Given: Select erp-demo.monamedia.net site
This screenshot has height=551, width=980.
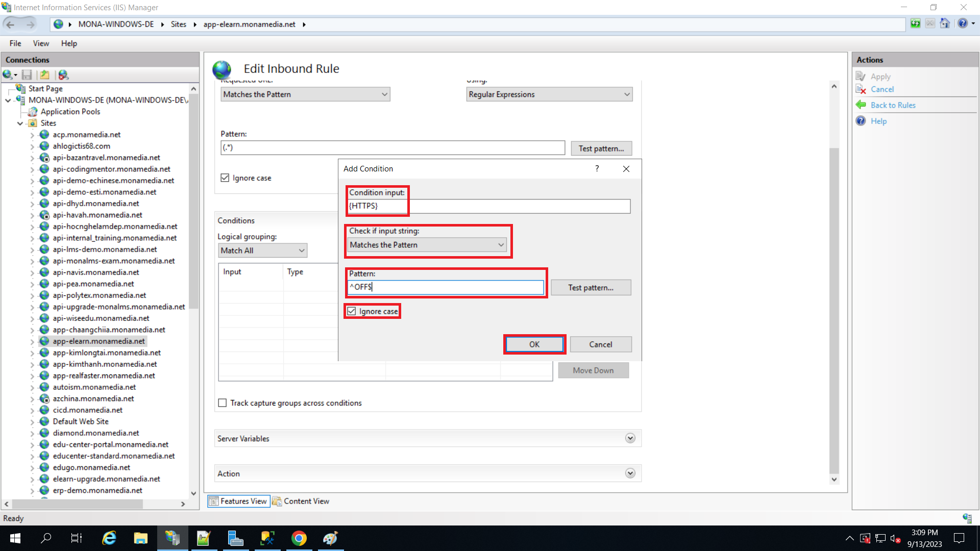Looking at the screenshot, I should pos(97,491).
